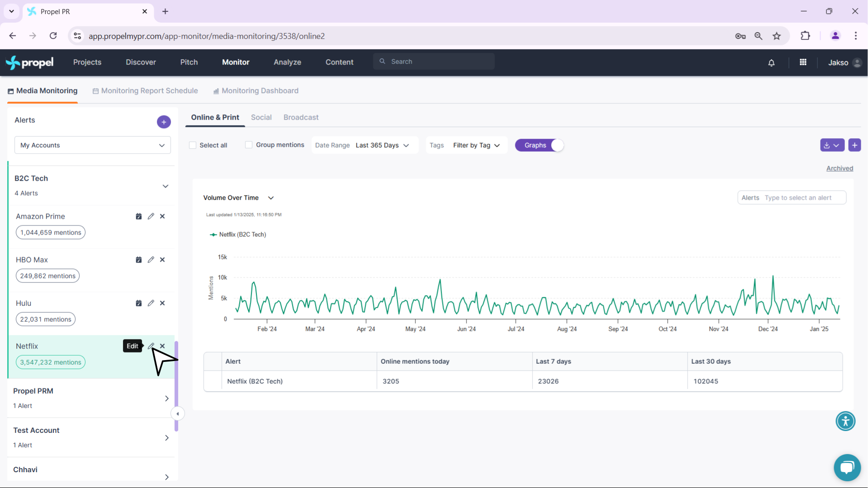Edit the Hulu alert

click(x=151, y=303)
